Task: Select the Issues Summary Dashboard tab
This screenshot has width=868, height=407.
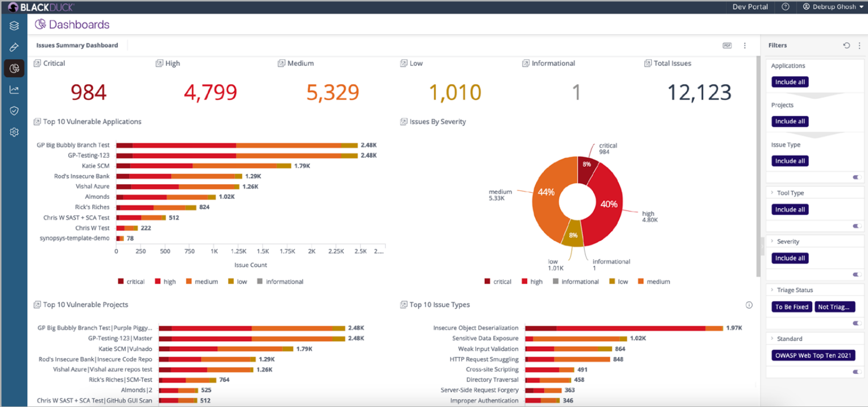Action: click(77, 45)
